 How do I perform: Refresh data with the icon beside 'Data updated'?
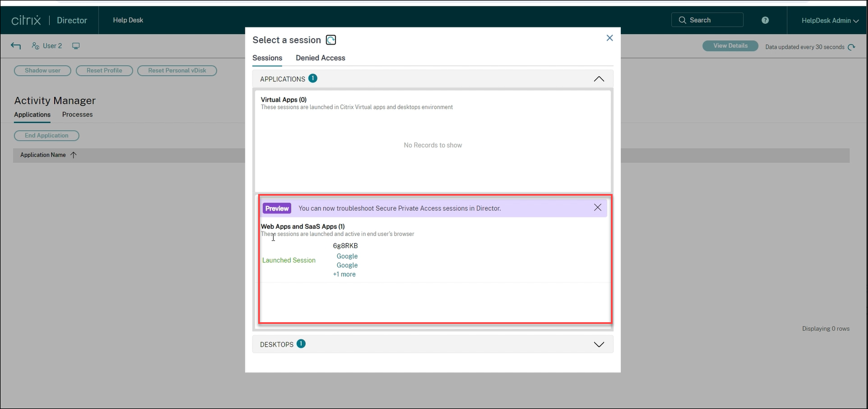[x=851, y=47]
